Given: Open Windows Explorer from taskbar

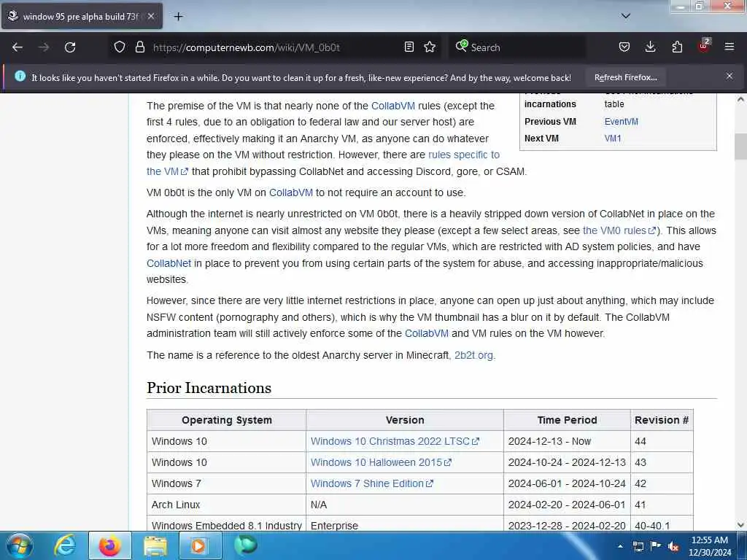Looking at the screenshot, I should (x=155, y=545).
